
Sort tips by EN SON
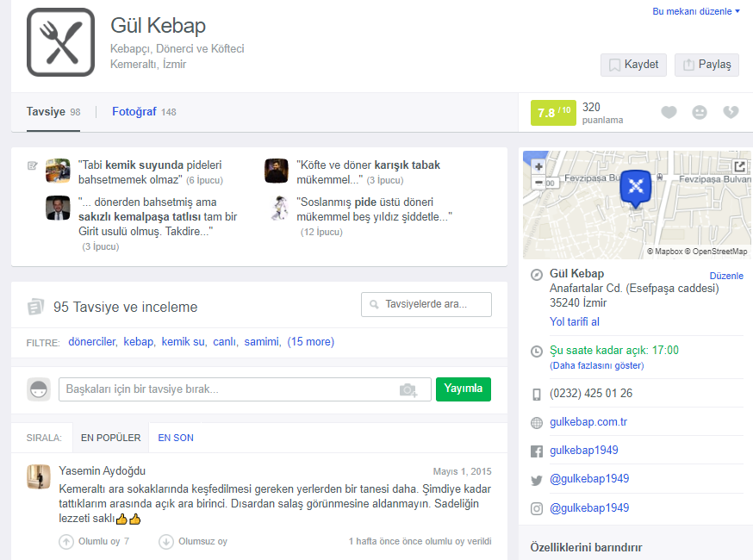[176, 438]
